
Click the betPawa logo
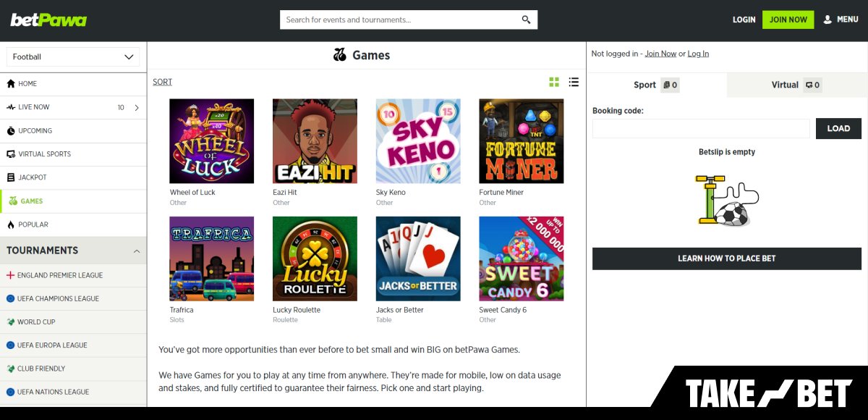point(48,20)
